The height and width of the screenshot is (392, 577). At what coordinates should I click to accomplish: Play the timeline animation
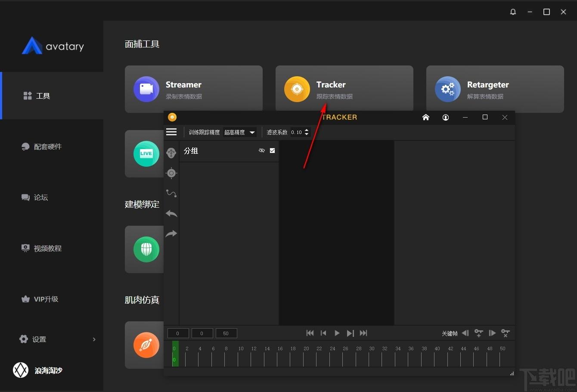coord(337,333)
